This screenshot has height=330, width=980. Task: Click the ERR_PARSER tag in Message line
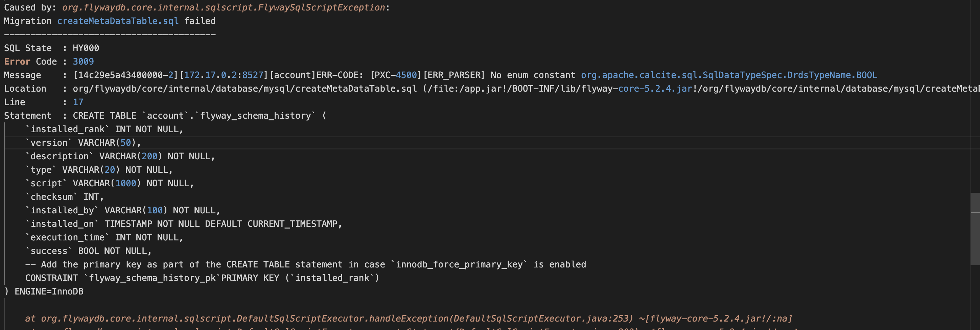454,75
